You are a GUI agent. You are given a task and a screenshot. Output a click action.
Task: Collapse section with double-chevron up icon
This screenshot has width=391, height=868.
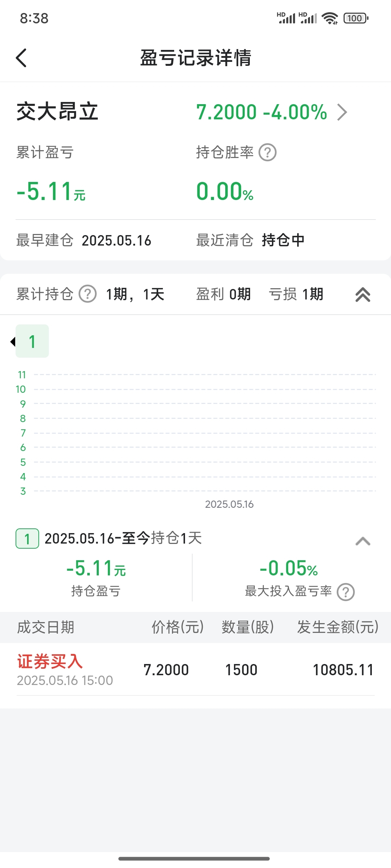click(363, 294)
